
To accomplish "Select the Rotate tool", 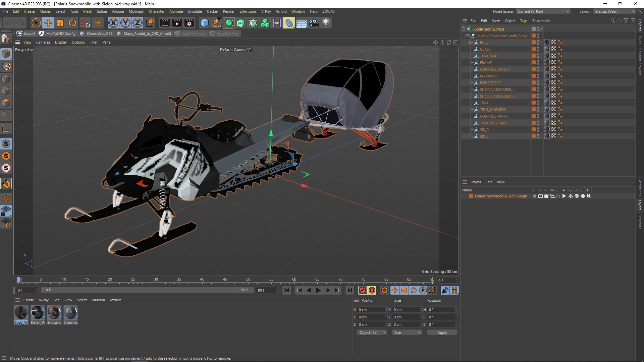I will (72, 23).
